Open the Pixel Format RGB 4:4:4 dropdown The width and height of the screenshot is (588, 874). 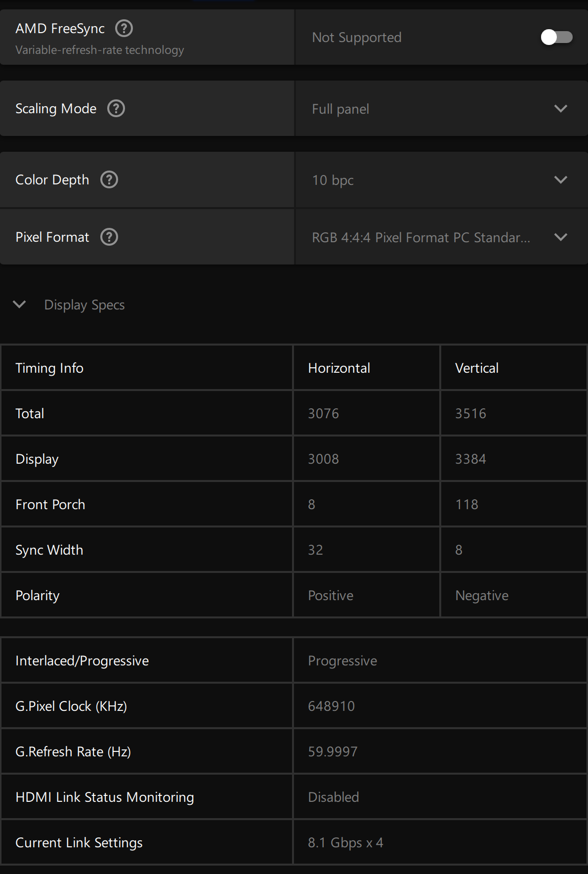point(441,237)
